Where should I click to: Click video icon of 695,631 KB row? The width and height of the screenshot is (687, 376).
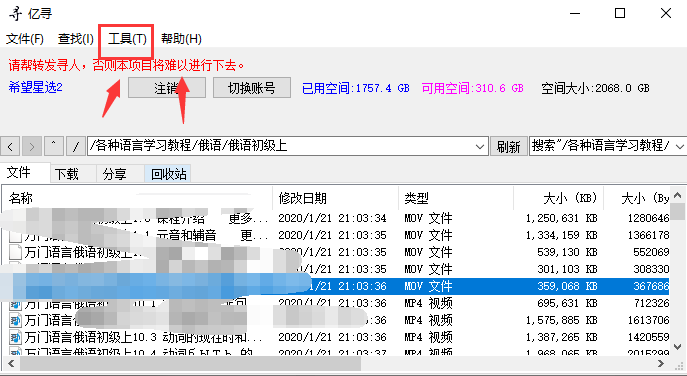point(16,304)
